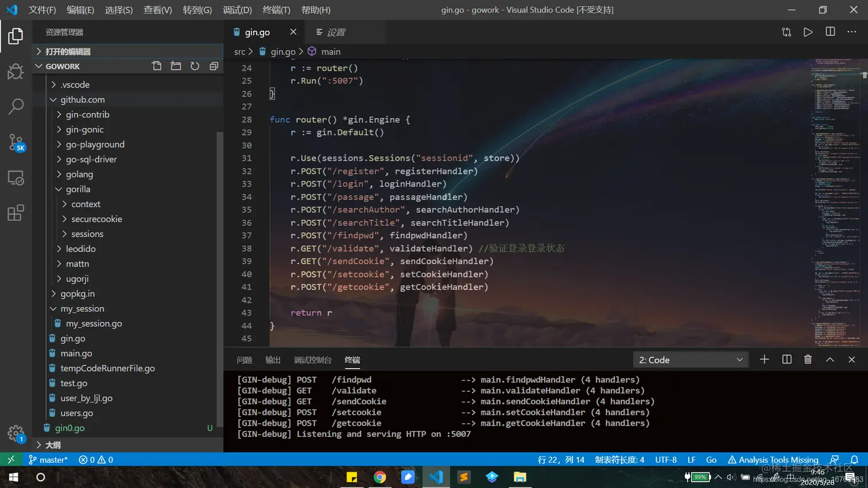Open more editor actions ellipsis
This screenshot has height=488, width=868.
pos(851,32)
